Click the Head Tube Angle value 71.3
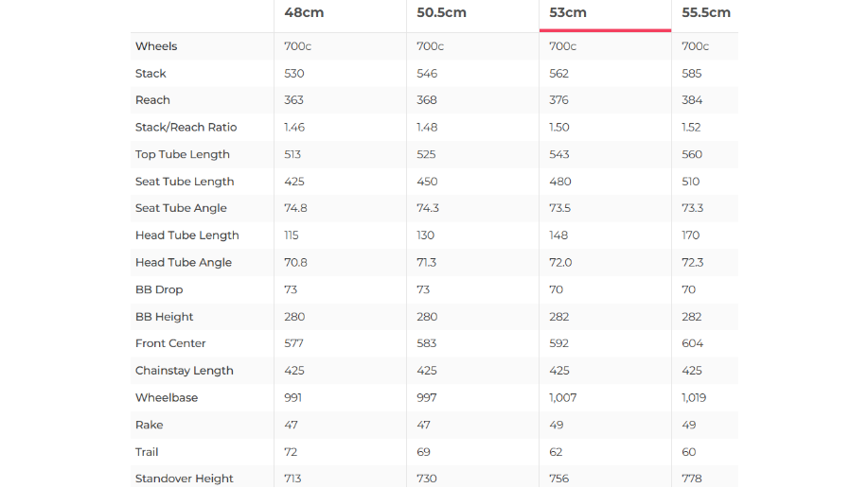This screenshot has height=488, width=868. coord(427,263)
